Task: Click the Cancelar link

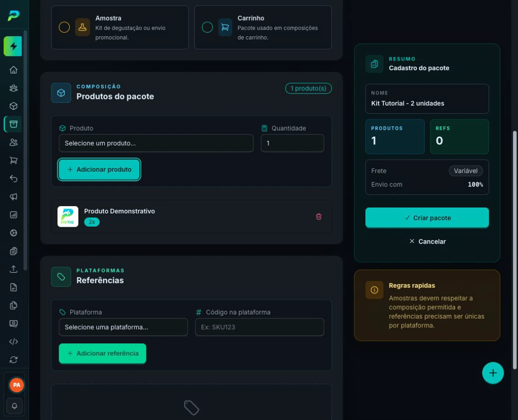Action: pyautogui.click(x=427, y=241)
